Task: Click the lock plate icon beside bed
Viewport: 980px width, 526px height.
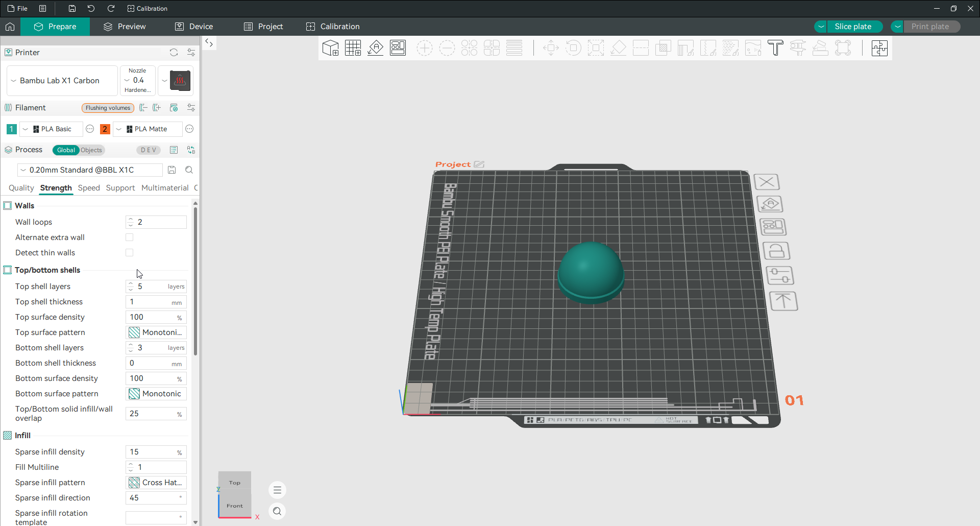Action: [x=776, y=251]
